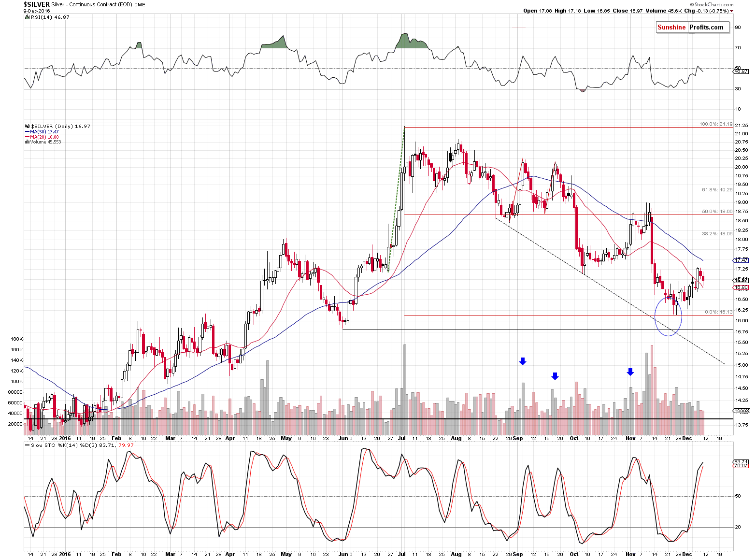Click the High 17.18 value

coord(568,11)
